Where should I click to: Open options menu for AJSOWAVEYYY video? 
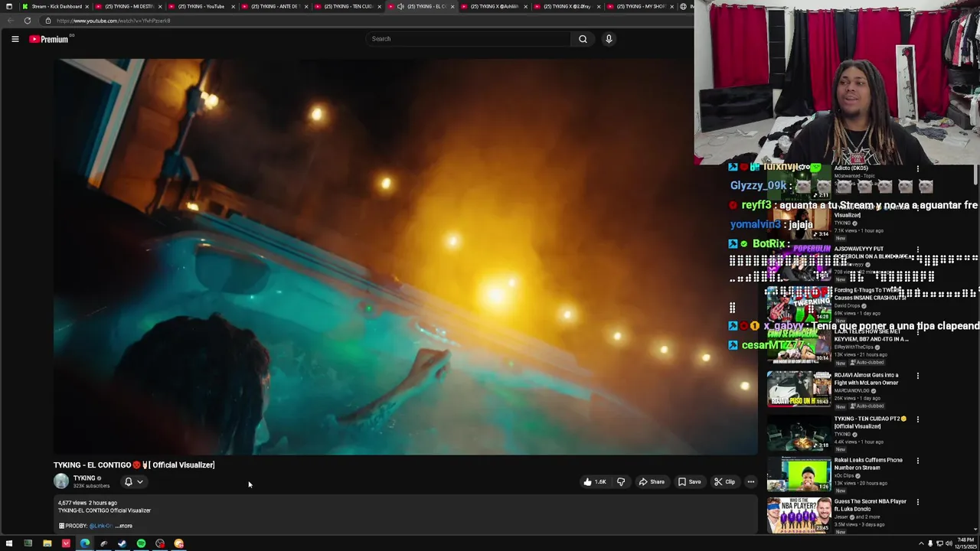[x=918, y=250]
